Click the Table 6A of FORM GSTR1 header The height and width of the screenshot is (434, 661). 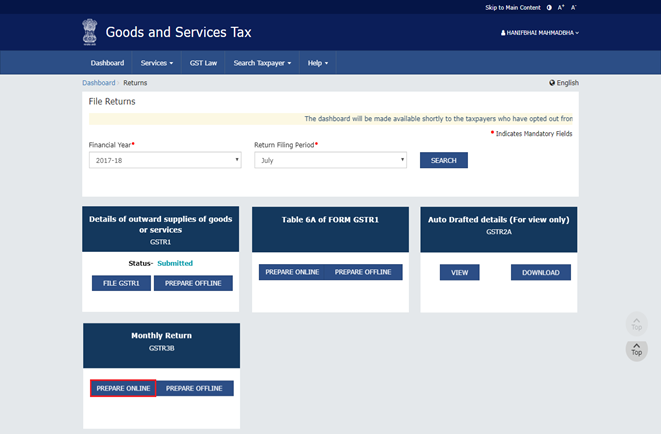pos(330,229)
